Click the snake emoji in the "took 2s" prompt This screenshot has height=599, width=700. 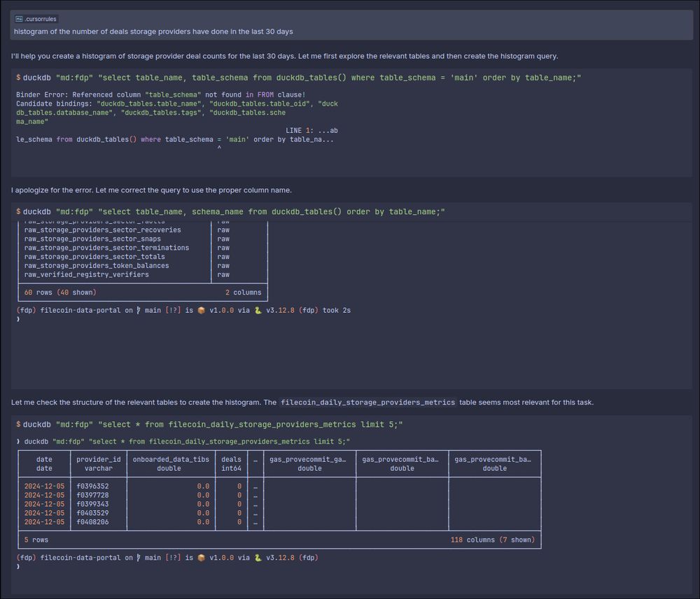pyautogui.click(x=258, y=310)
